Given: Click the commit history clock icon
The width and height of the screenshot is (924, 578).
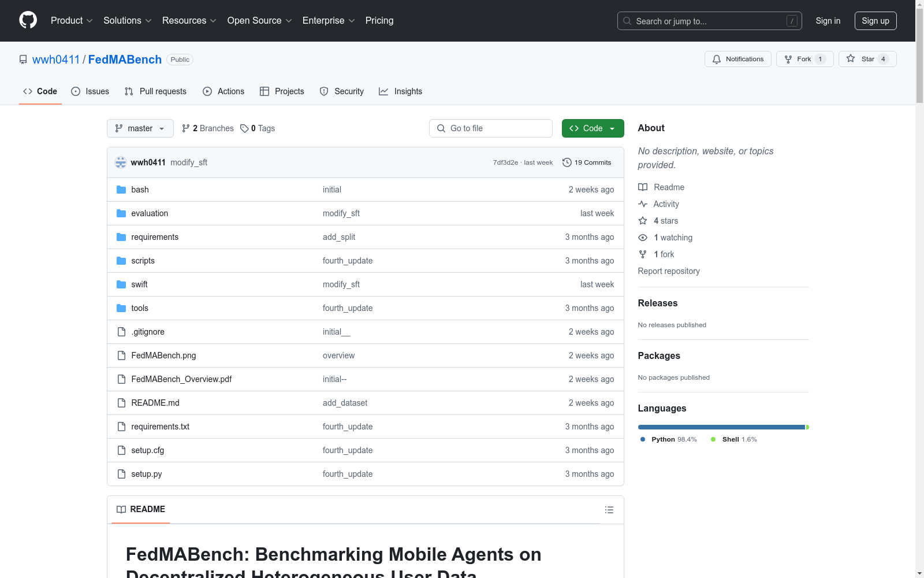Looking at the screenshot, I should click(x=567, y=162).
